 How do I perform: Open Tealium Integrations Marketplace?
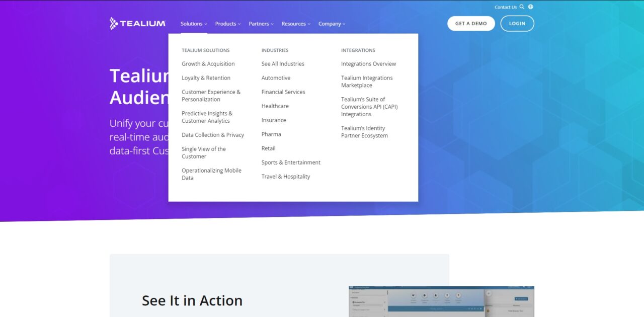coord(367,82)
